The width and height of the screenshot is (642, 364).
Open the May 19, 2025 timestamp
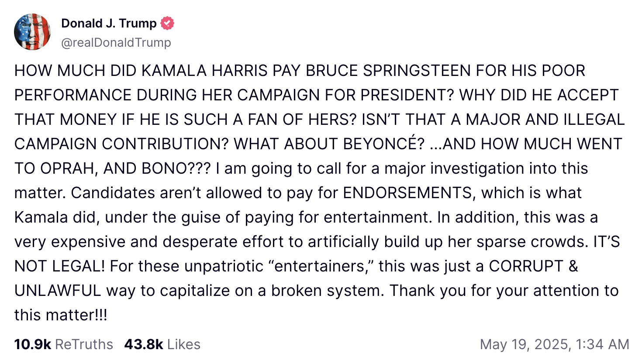[x=554, y=344]
